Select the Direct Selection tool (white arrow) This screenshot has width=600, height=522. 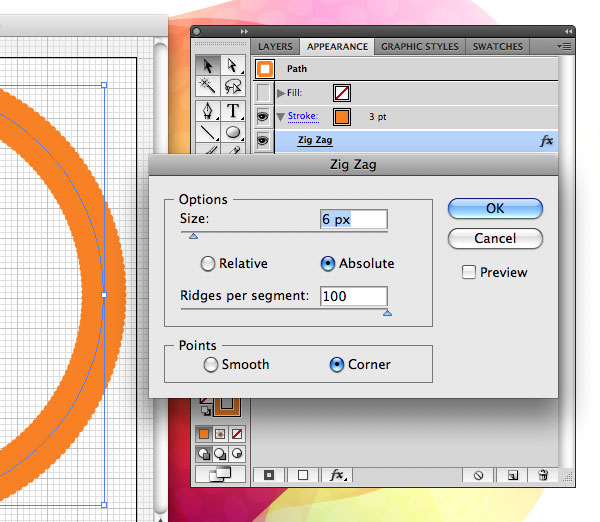point(232,66)
